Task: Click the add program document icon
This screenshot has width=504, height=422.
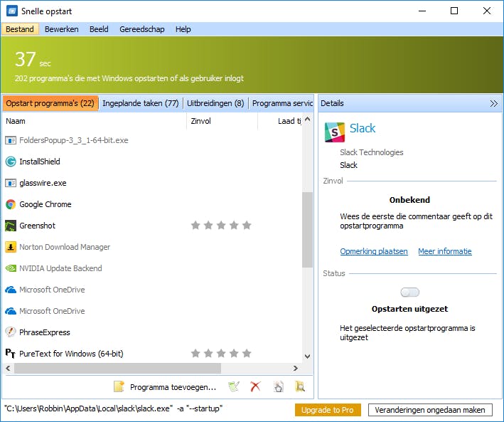Action: pos(119,386)
